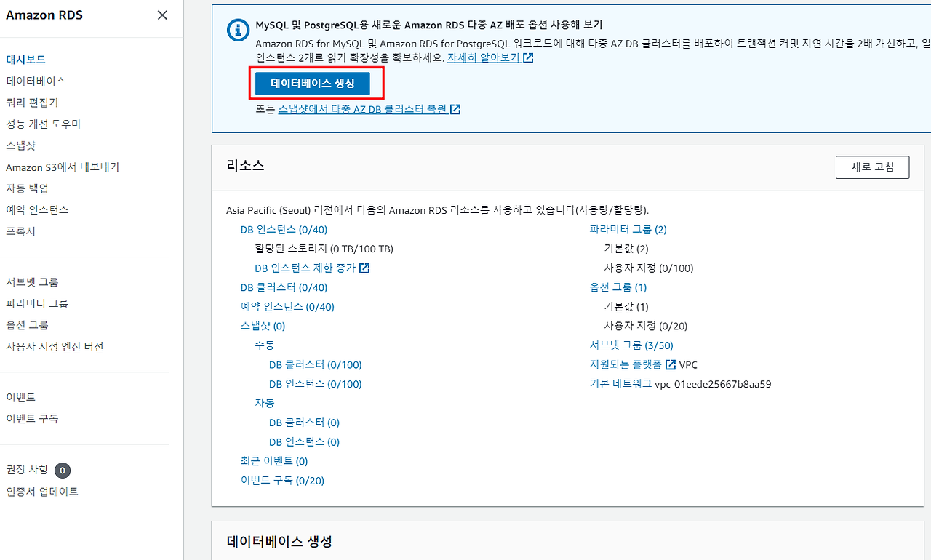Open 예약 인스턴스 (0/40) resource link
This screenshot has height=560, width=931.
click(x=287, y=307)
